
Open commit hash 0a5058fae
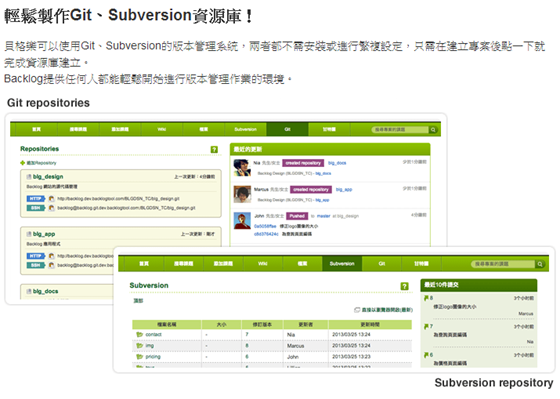(265, 226)
